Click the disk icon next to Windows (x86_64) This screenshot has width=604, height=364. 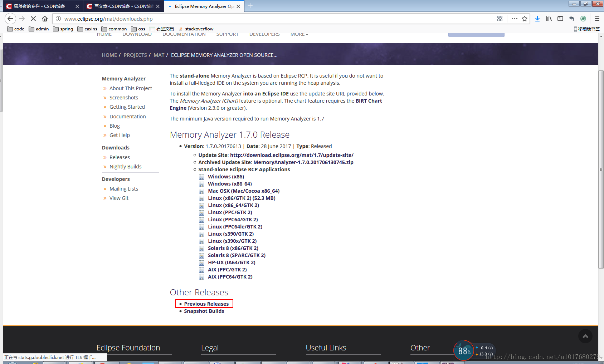202,184
